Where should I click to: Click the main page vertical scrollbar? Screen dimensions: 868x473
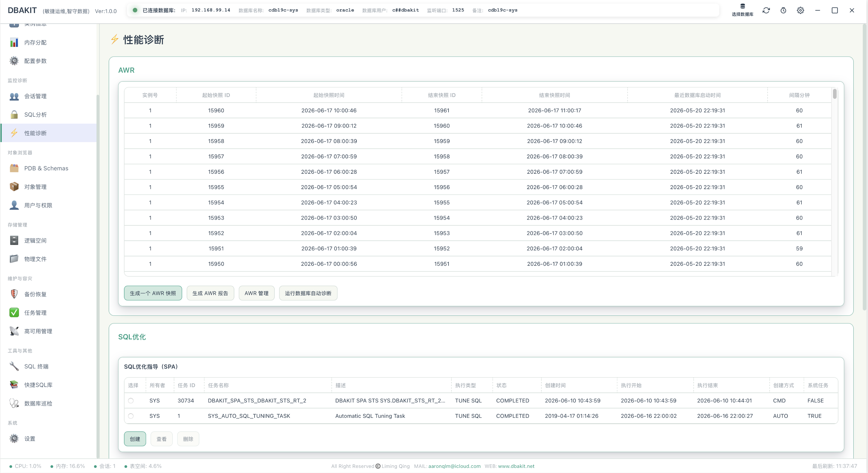tap(865, 167)
